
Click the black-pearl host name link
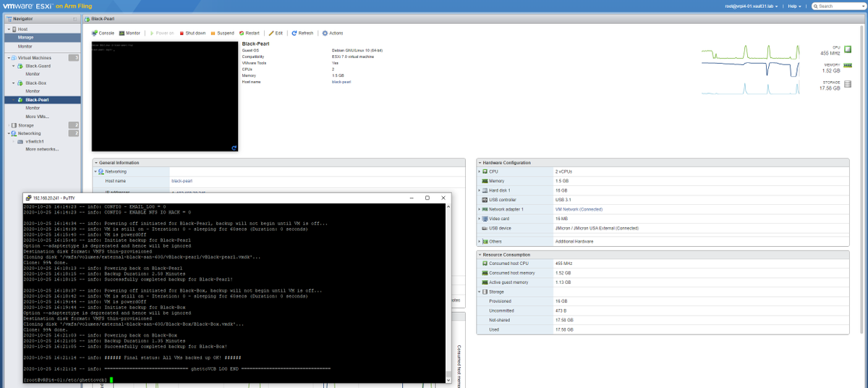pyautogui.click(x=182, y=181)
